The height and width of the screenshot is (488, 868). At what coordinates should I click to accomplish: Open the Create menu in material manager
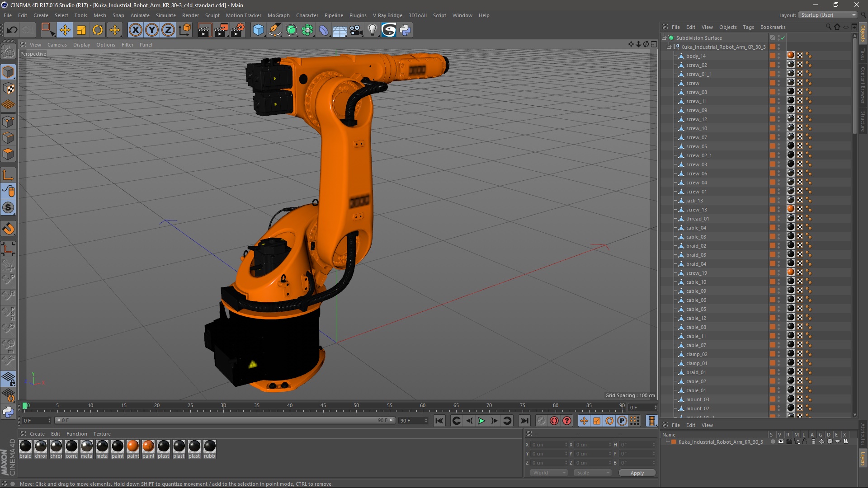(37, 434)
